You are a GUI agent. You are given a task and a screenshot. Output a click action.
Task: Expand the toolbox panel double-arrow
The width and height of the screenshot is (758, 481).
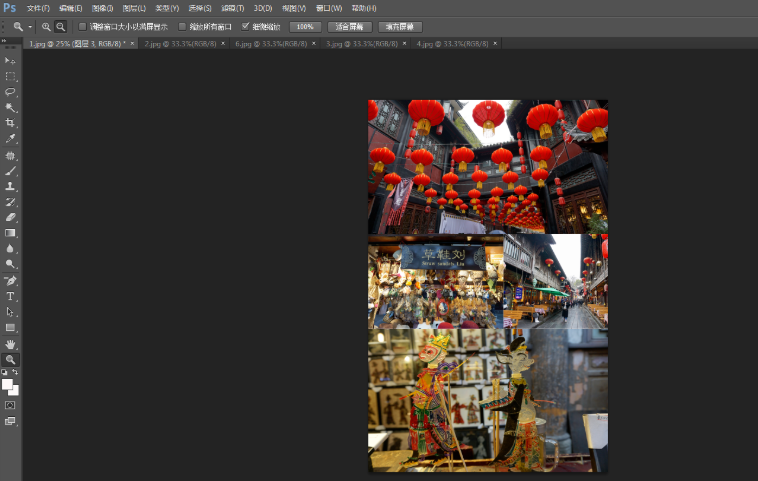point(4,40)
